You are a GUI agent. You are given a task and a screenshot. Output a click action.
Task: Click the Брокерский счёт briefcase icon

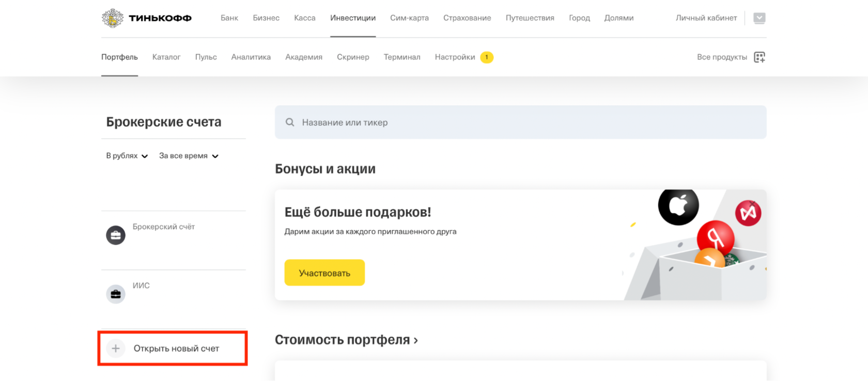click(116, 235)
